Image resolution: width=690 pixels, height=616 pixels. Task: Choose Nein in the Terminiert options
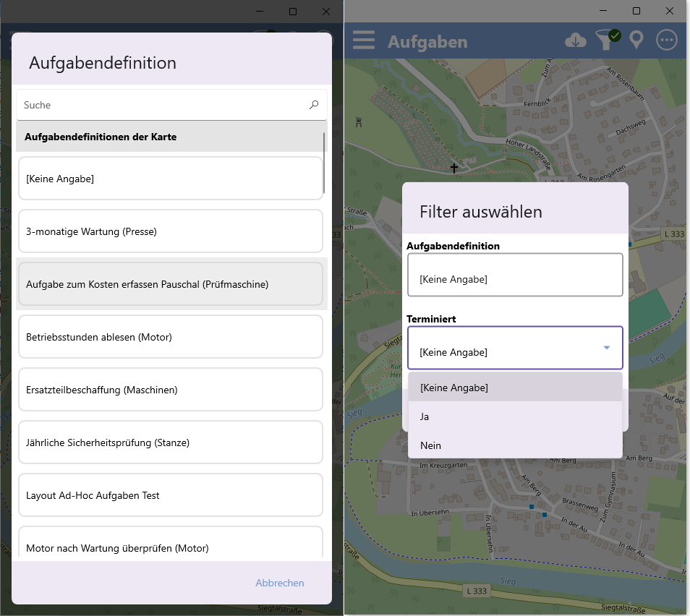pos(515,445)
